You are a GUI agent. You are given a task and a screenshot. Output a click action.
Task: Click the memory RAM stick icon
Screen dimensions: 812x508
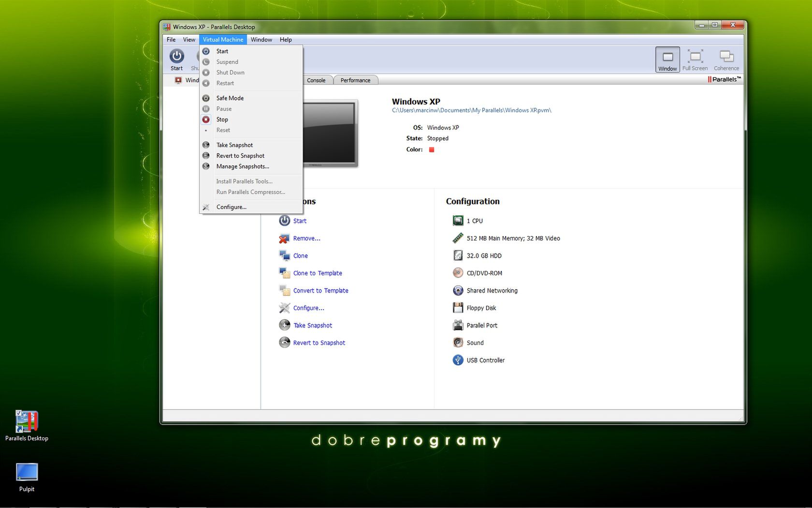(x=458, y=238)
